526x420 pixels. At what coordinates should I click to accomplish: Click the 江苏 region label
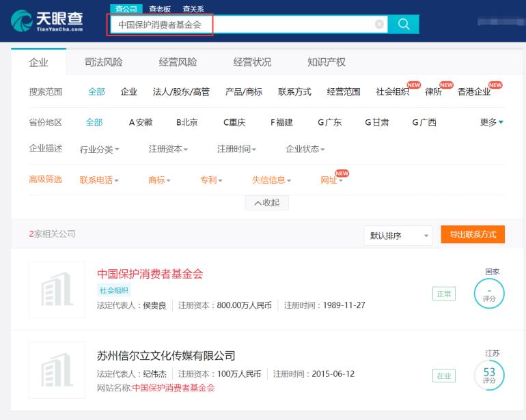tap(492, 353)
